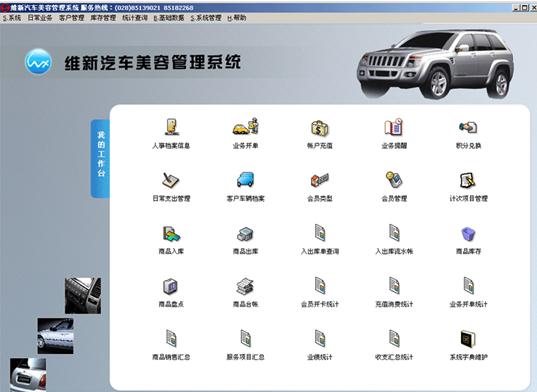Launch 商品入库 icon
537x392 pixels.
coord(171,233)
